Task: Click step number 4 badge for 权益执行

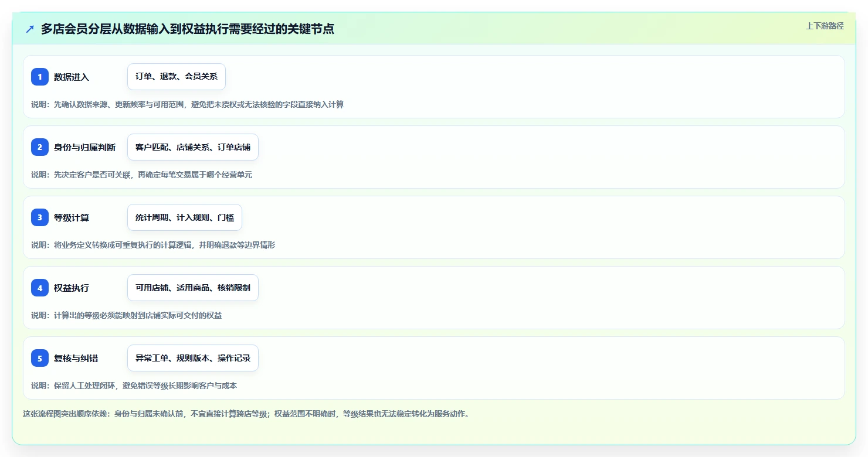Action: pos(40,288)
